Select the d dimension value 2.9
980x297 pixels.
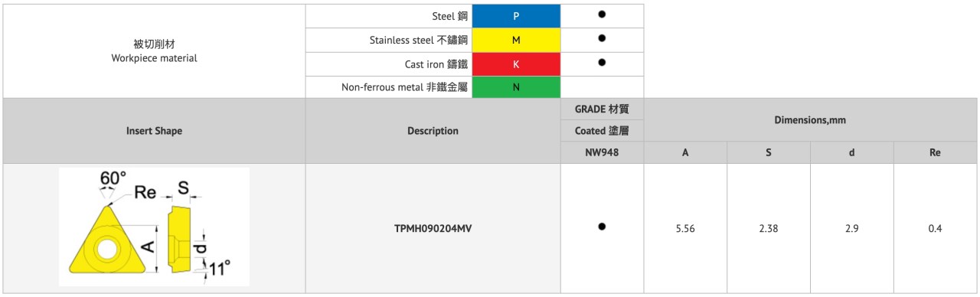click(851, 228)
